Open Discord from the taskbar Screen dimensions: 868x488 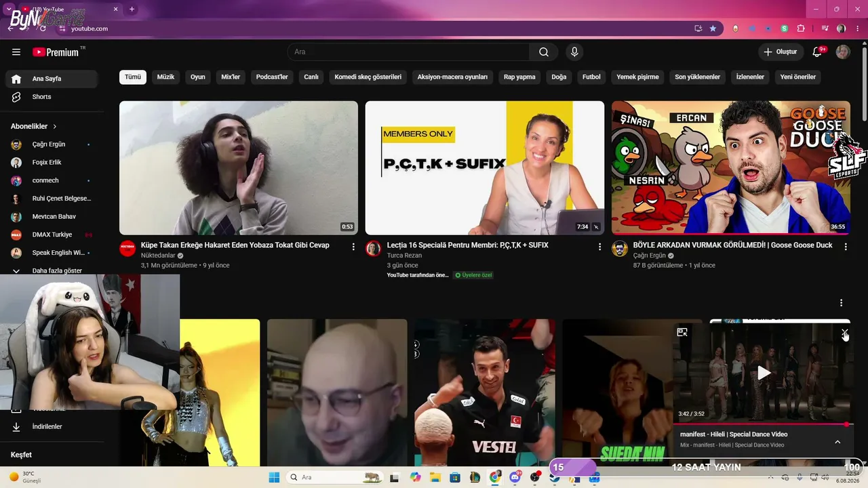click(x=515, y=477)
